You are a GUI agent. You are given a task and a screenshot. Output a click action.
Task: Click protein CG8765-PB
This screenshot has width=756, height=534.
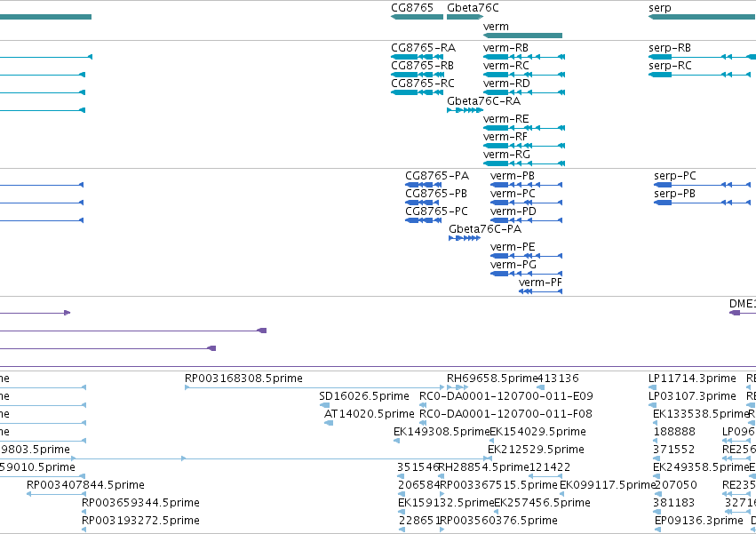coord(424,203)
